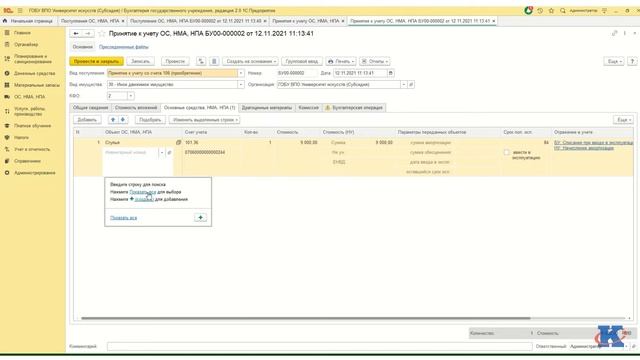Get the link to this document
640x360 pixels.
pos(614,33)
